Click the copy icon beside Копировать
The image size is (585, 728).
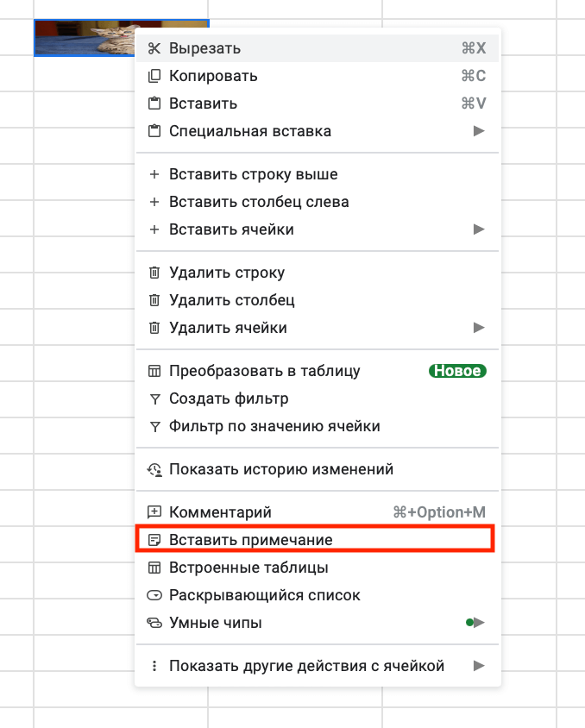click(154, 76)
